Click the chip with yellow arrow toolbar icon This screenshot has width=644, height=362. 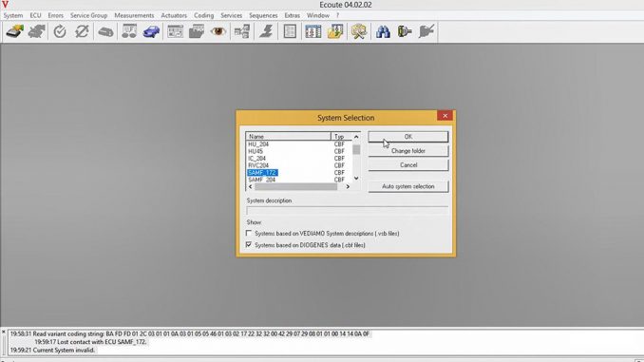pyautogui.click(x=15, y=31)
